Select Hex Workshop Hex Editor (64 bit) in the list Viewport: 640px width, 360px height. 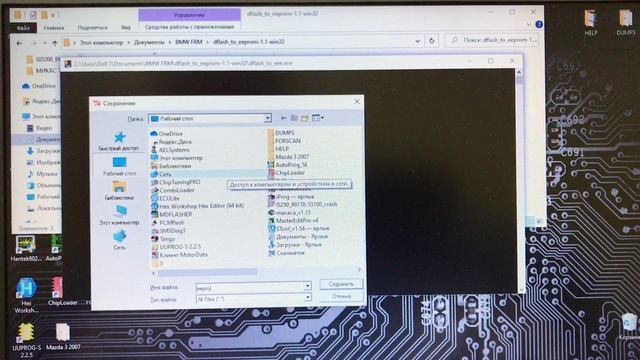click(x=197, y=206)
